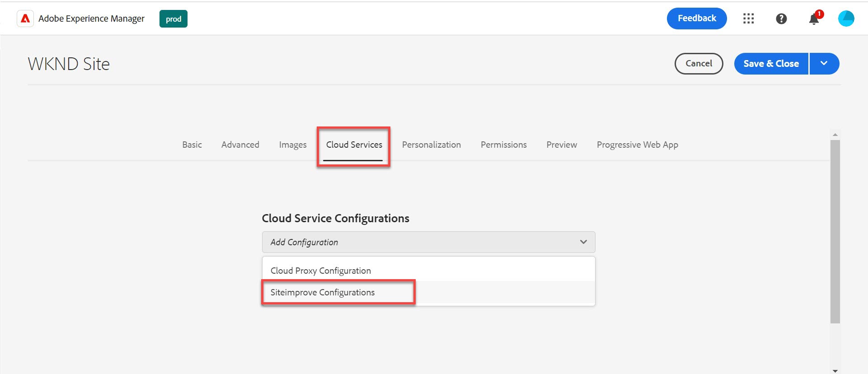
Task: Click the Cancel button
Action: 699,64
